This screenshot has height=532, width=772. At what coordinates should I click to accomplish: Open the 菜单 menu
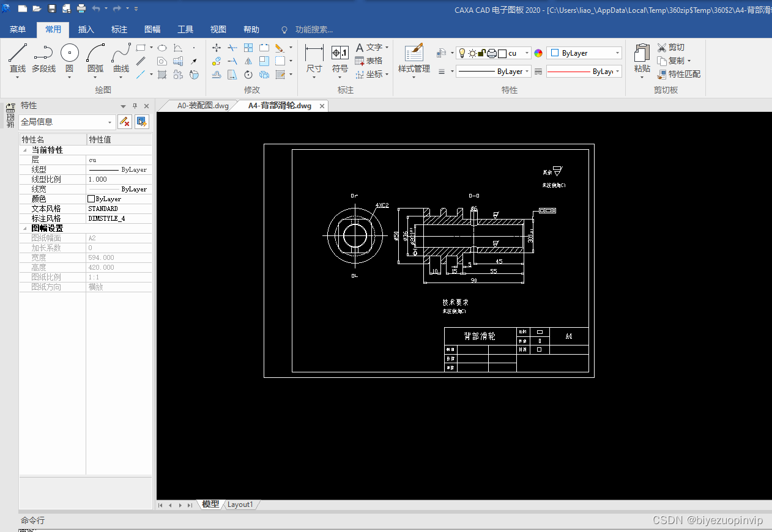(18, 29)
